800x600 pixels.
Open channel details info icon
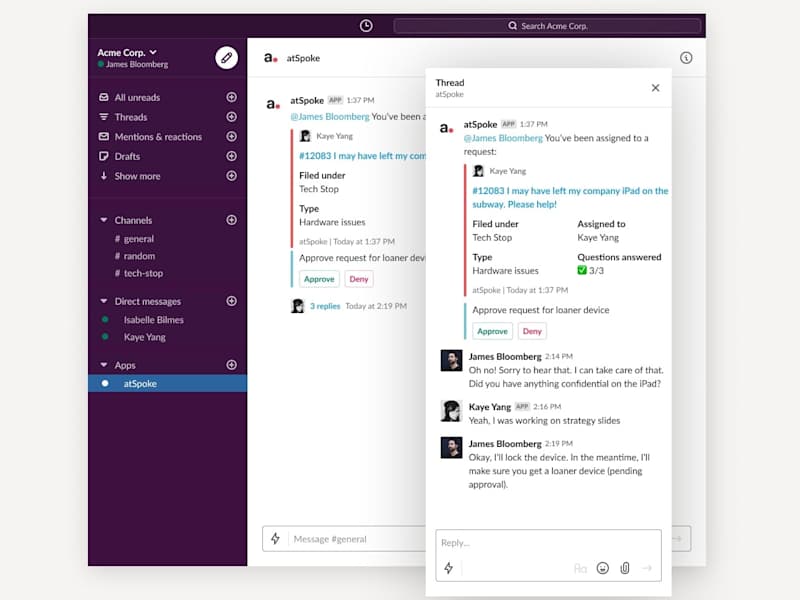(x=686, y=58)
